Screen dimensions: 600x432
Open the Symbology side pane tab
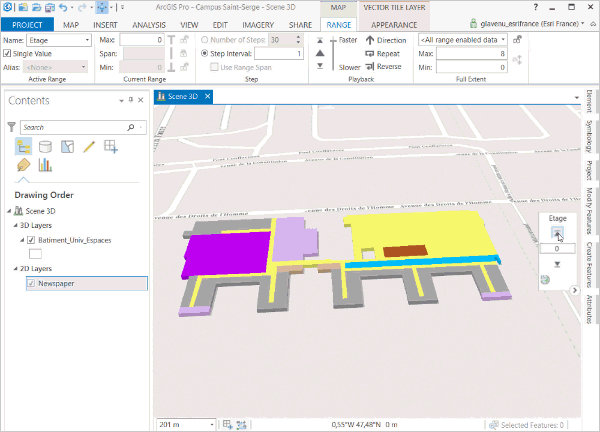(x=589, y=137)
